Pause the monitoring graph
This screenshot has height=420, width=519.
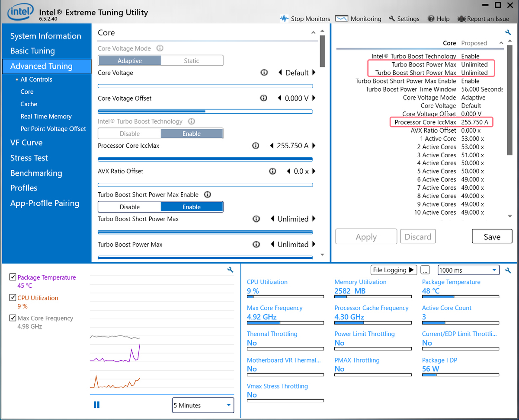coord(96,404)
